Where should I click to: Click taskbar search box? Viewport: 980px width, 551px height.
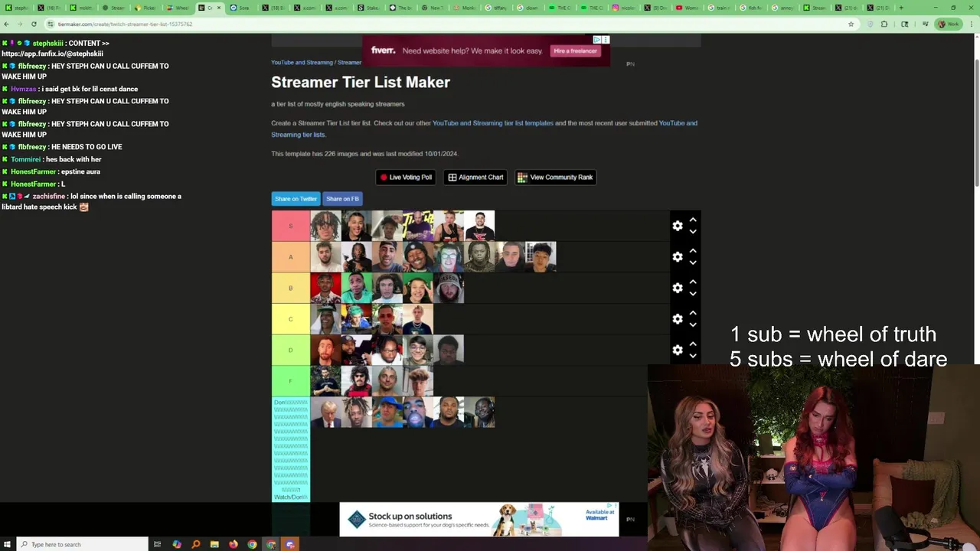(x=82, y=544)
